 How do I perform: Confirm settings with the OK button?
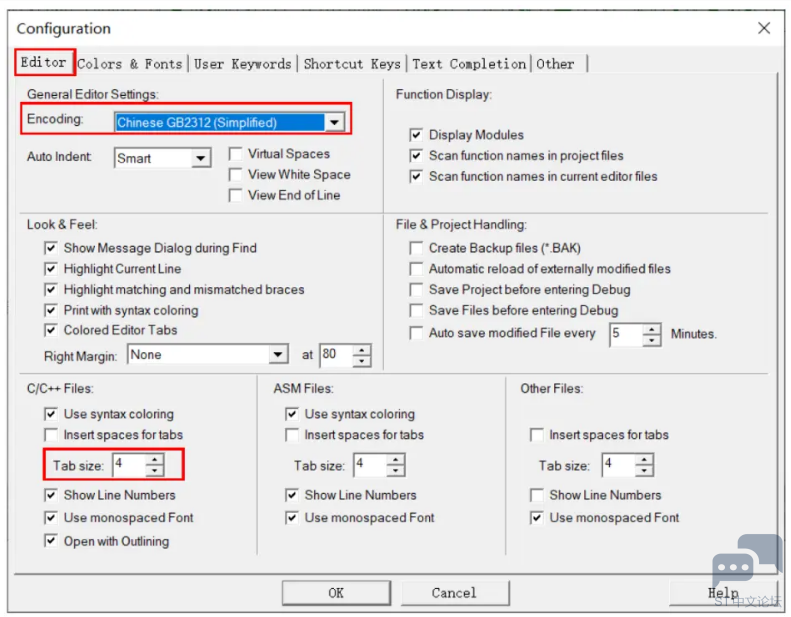[336, 593]
